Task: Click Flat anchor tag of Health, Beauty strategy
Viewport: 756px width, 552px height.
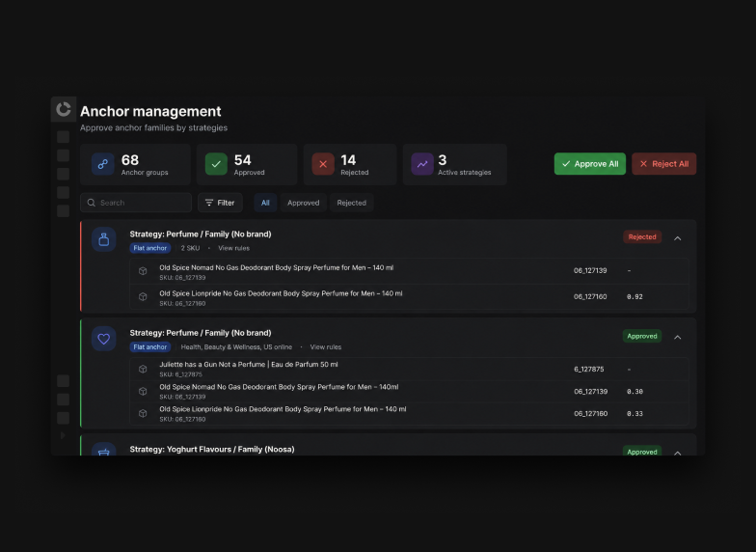Action: tap(150, 347)
